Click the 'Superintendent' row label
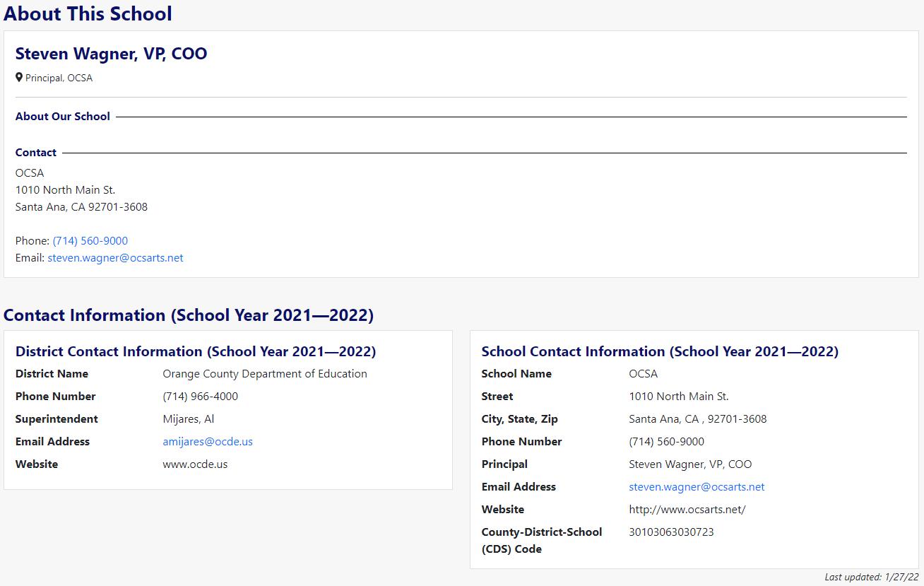 pyautogui.click(x=57, y=419)
